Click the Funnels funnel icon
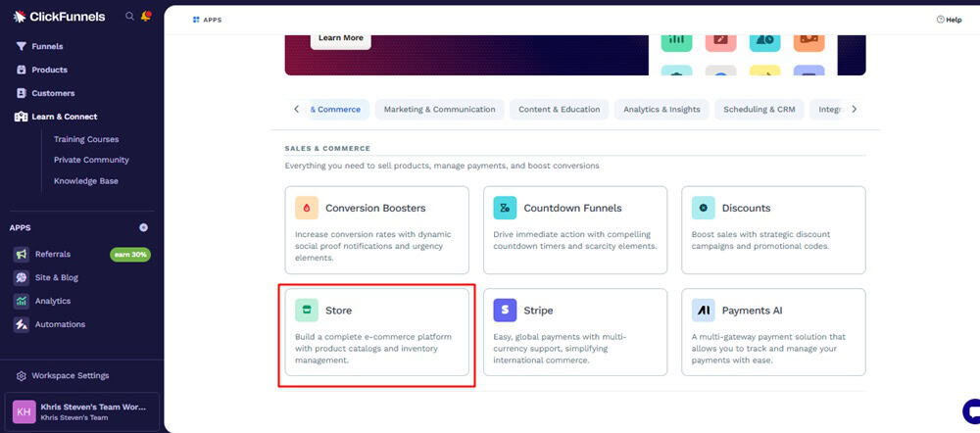Viewport: 980px width, 433px height. pyautogui.click(x=22, y=46)
